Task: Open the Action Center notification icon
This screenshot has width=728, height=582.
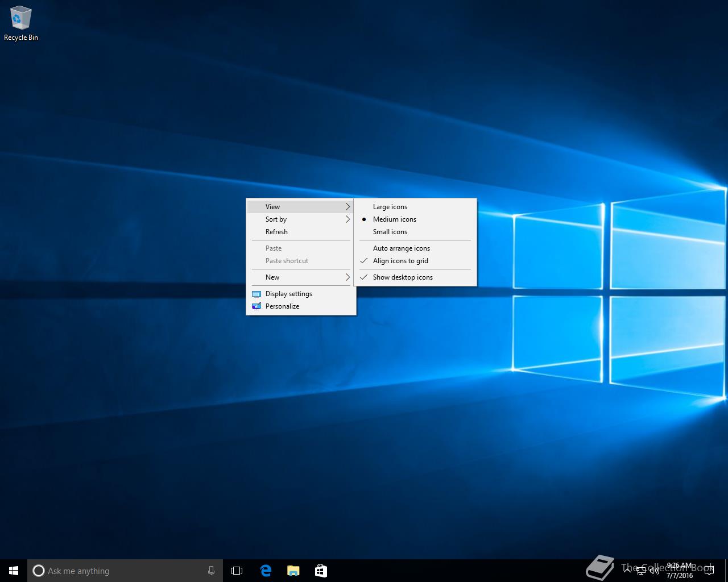Action: [709, 571]
